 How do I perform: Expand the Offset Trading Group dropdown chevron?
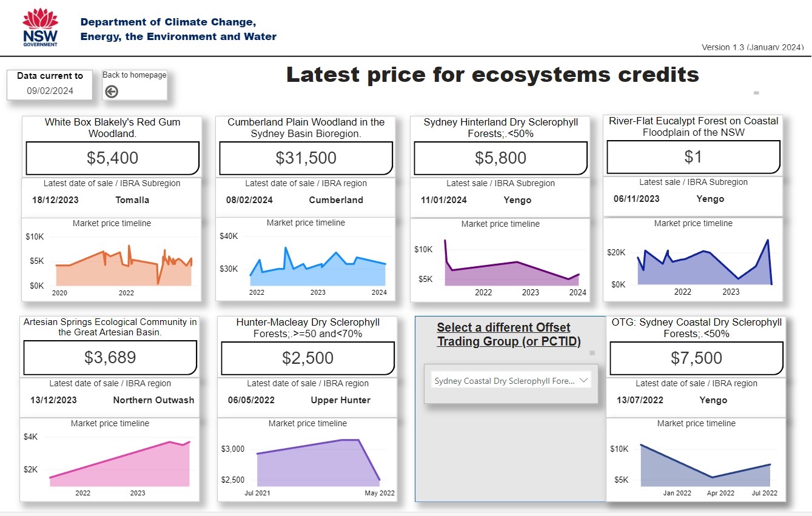click(x=584, y=381)
